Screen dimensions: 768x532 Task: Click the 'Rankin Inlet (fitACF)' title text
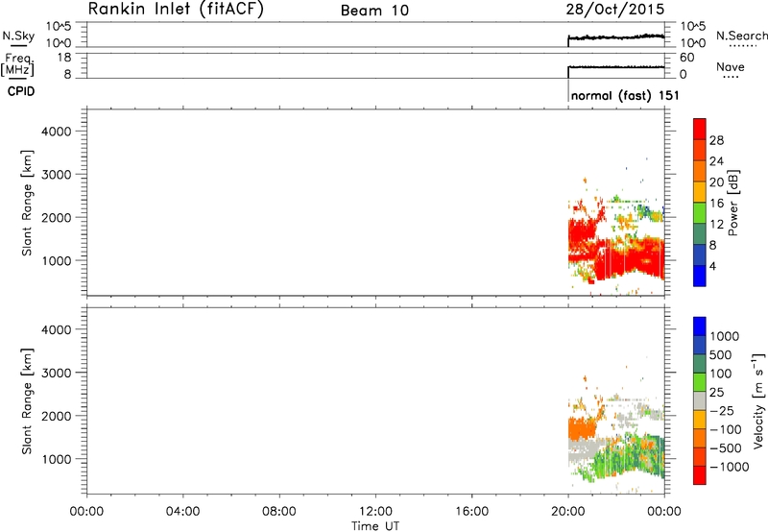click(176, 10)
